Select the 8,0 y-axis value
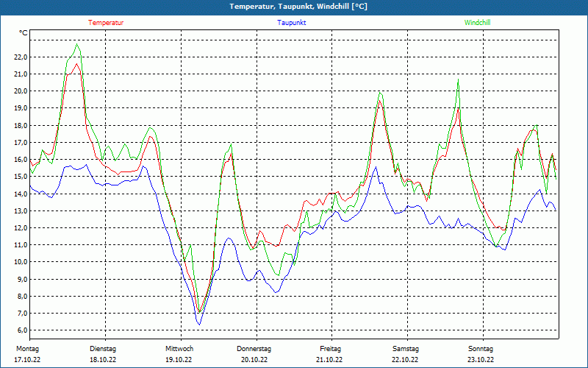Viewport: 588px width, 368px height. tap(23, 297)
